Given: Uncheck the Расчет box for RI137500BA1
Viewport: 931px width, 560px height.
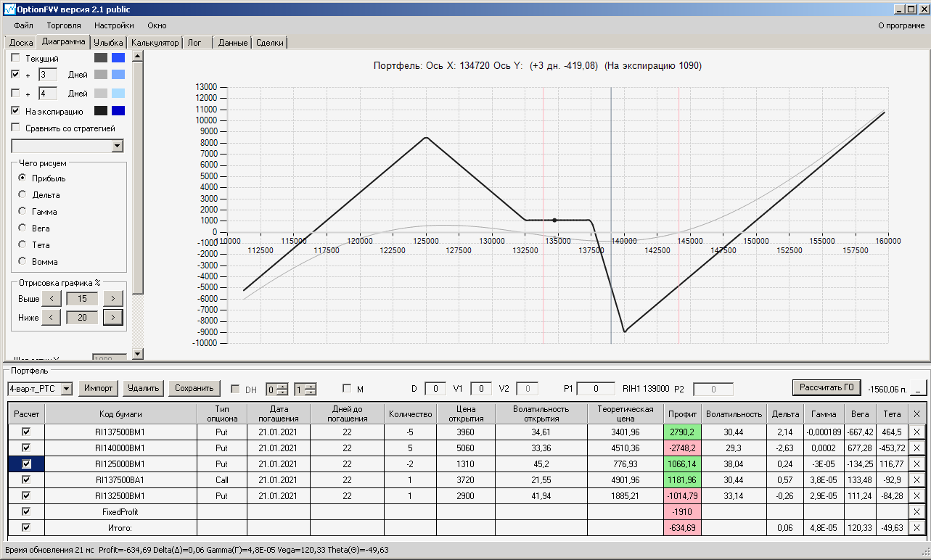Looking at the screenshot, I should [27, 479].
